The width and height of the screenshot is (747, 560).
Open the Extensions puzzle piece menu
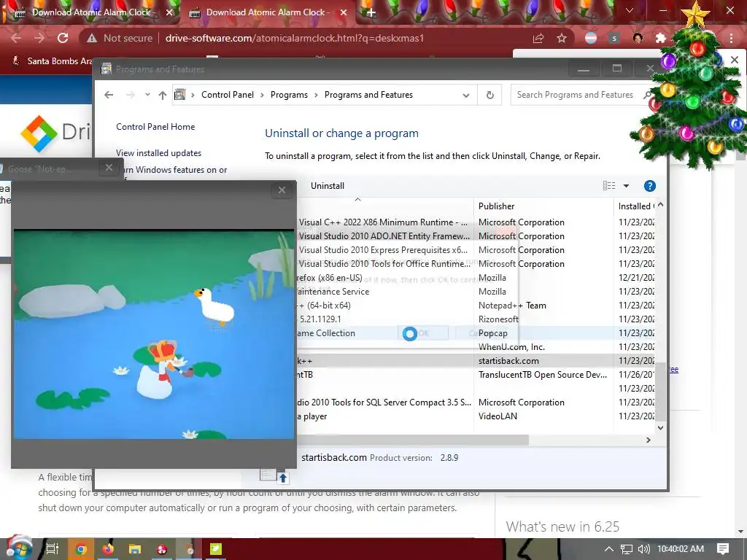(661, 38)
